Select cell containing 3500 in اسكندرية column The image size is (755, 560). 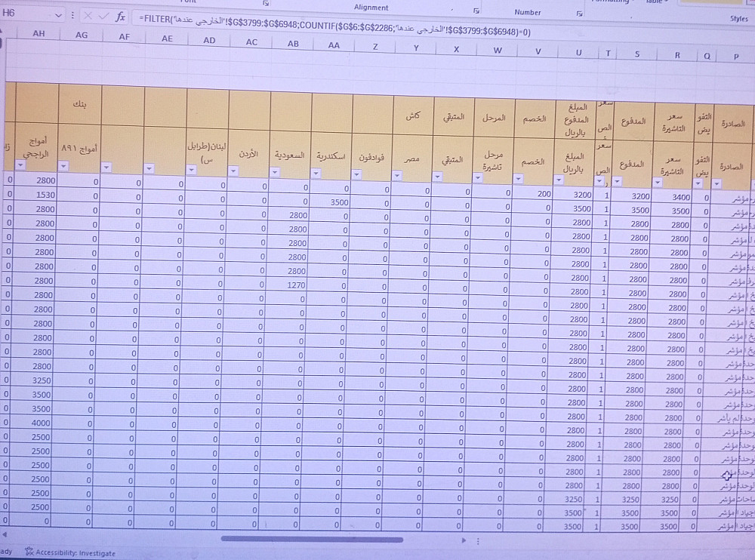click(331, 202)
